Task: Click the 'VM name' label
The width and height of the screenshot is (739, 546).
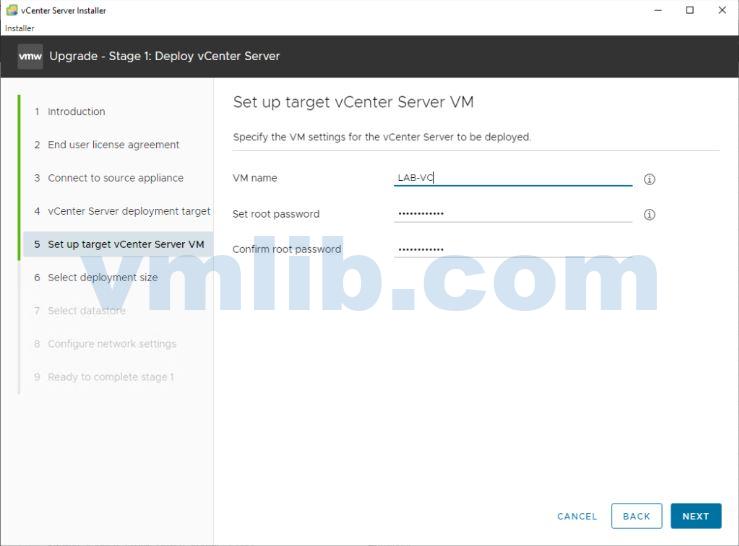Action: click(255, 178)
